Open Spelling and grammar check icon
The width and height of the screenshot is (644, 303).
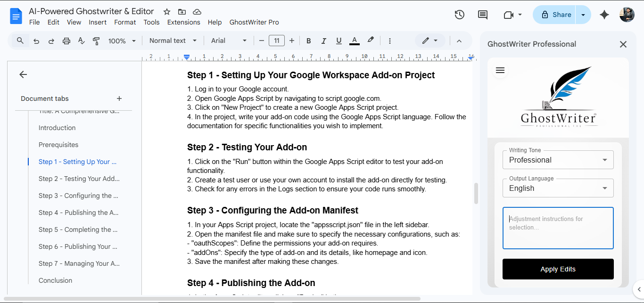(x=81, y=41)
